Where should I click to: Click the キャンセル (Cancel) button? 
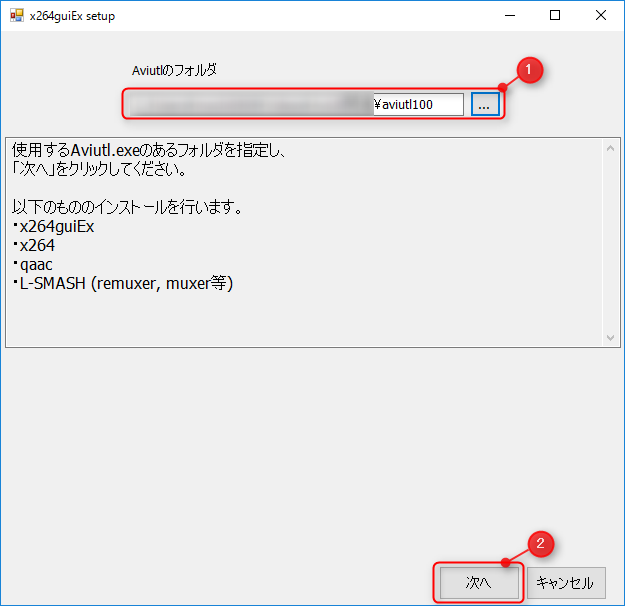click(566, 582)
